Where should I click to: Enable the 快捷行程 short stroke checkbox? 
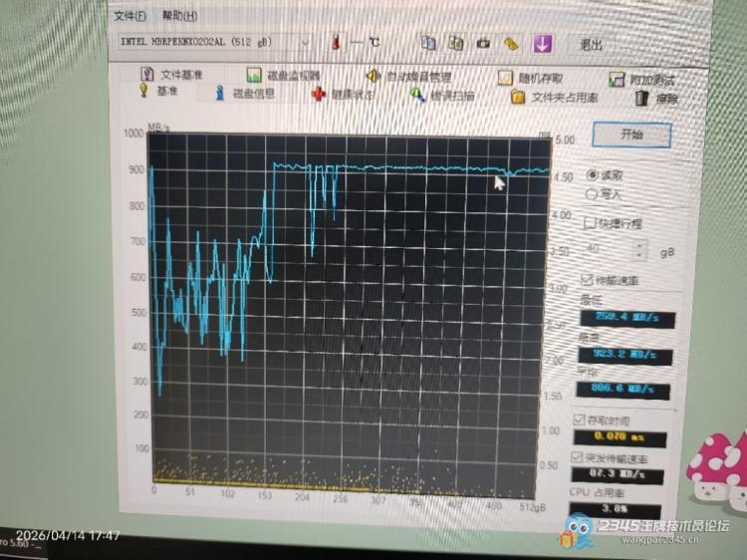click(589, 224)
